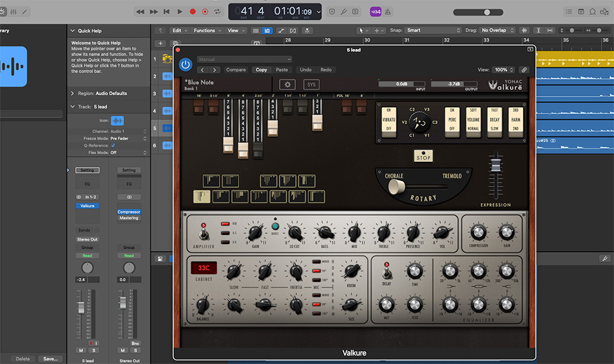614x364 pixels.
Task: Open the Edit menu in tracks area
Action: (178, 31)
